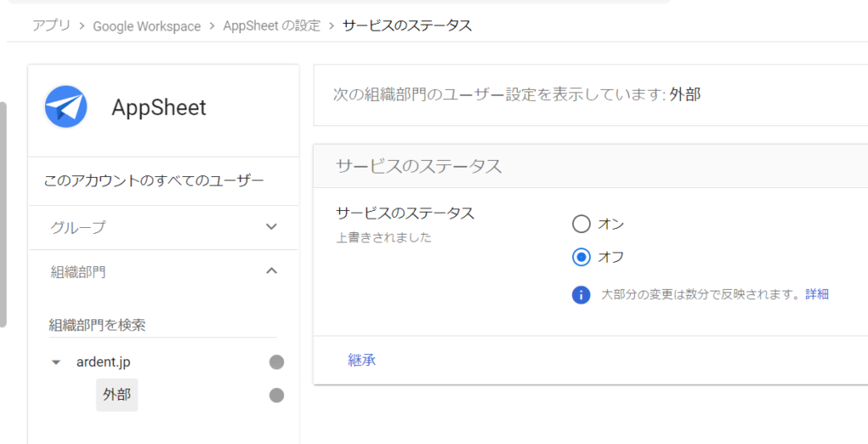Go to アプリ in the breadcrumb
868x444 pixels.
coord(51,25)
